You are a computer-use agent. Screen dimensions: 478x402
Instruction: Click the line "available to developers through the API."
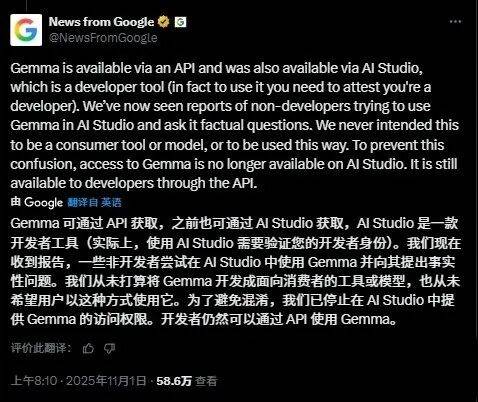pos(134,183)
